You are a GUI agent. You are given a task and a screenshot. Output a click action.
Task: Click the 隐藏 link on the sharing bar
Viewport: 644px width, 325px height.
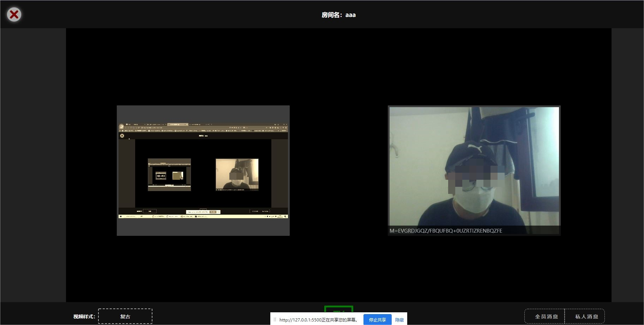[399, 320]
